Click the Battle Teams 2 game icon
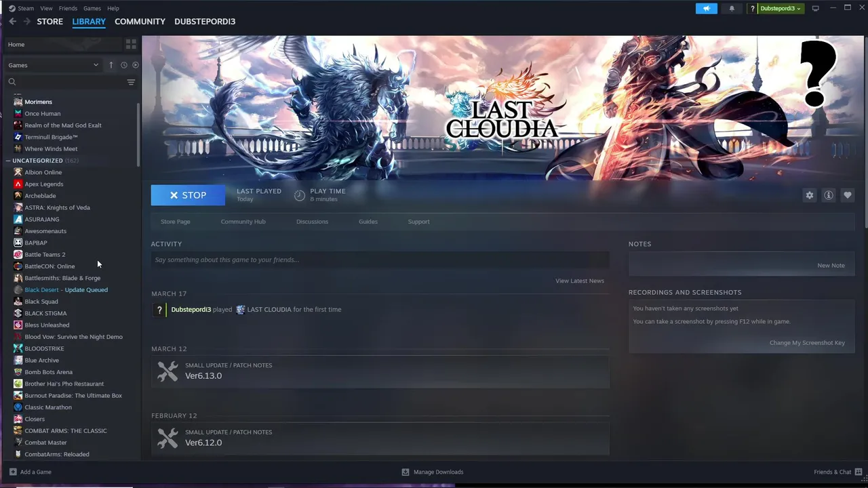868x488 pixels. pos(18,254)
